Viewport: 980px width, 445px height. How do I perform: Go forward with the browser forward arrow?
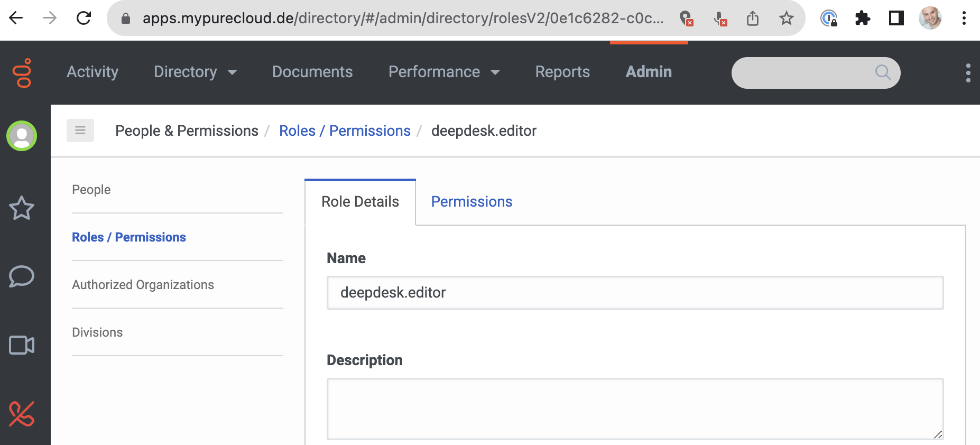(x=50, y=18)
